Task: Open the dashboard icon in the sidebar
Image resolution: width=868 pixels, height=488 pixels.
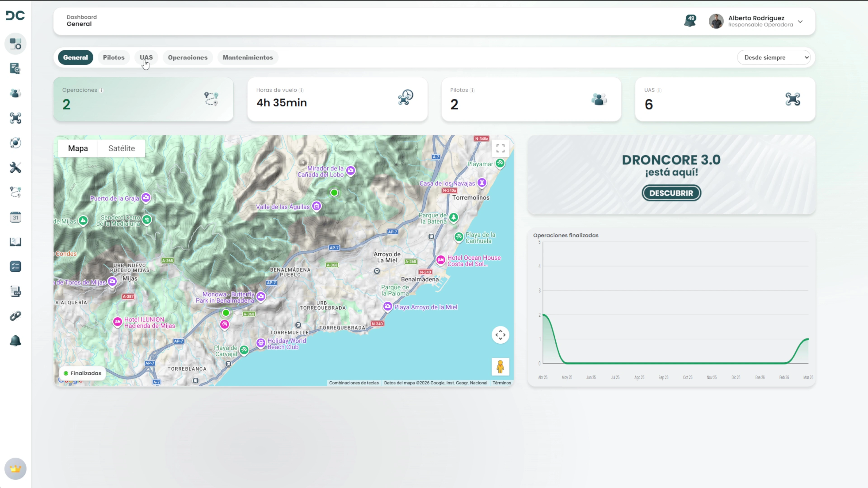Action: pyautogui.click(x=16, y=44)
